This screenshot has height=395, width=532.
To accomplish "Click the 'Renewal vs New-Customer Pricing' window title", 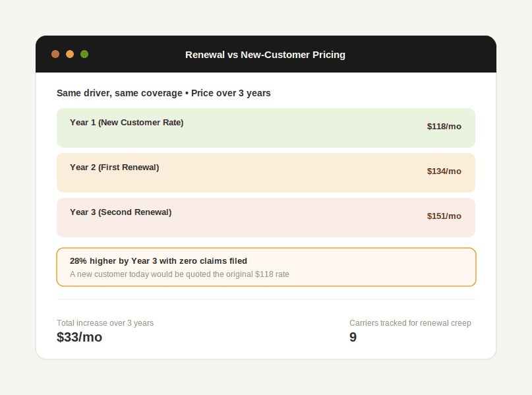I will [x=265, y=55].
